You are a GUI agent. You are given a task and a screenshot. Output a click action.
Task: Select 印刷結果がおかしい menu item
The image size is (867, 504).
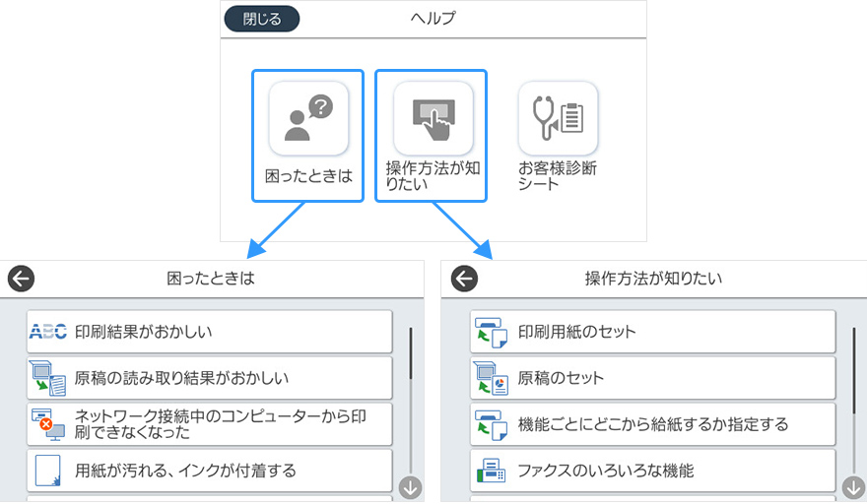(209, 332)
